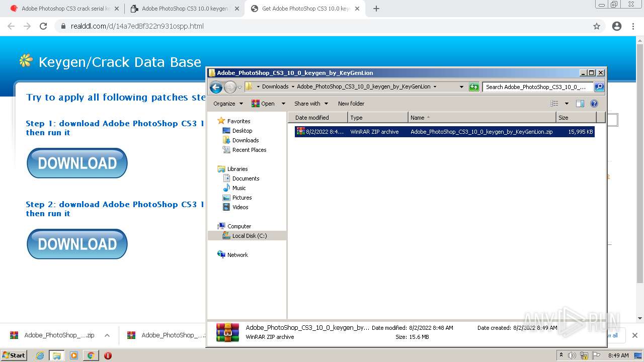Screen dimensions: 644x362
Task: Click Chrome icon in taskbar
Action: 91,355
